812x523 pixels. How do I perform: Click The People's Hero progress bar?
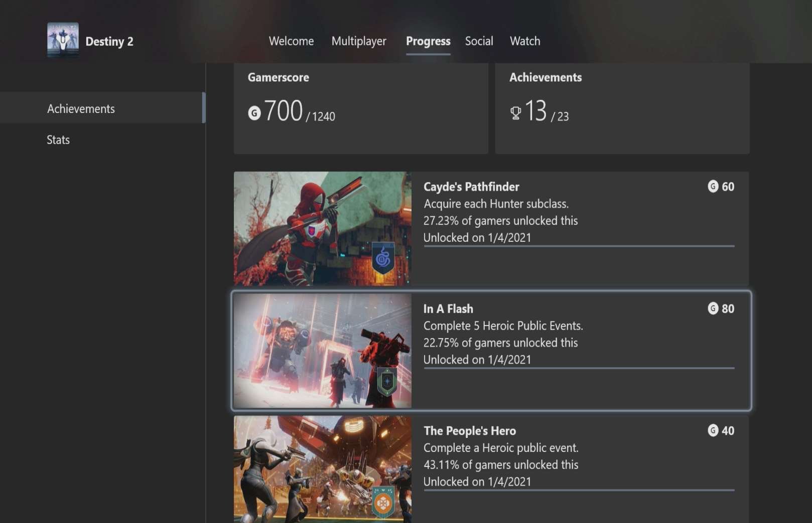579,489
